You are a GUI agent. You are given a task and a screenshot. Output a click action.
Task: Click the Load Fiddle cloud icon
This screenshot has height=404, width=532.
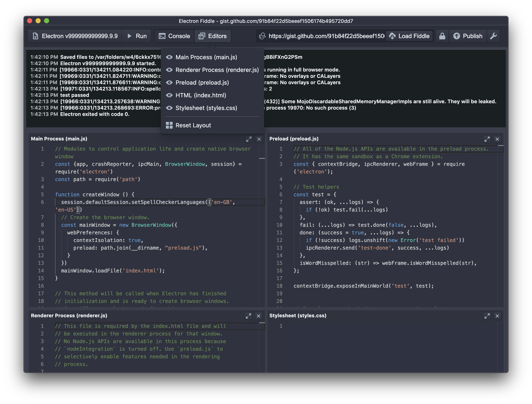click(x=393, y=36)
